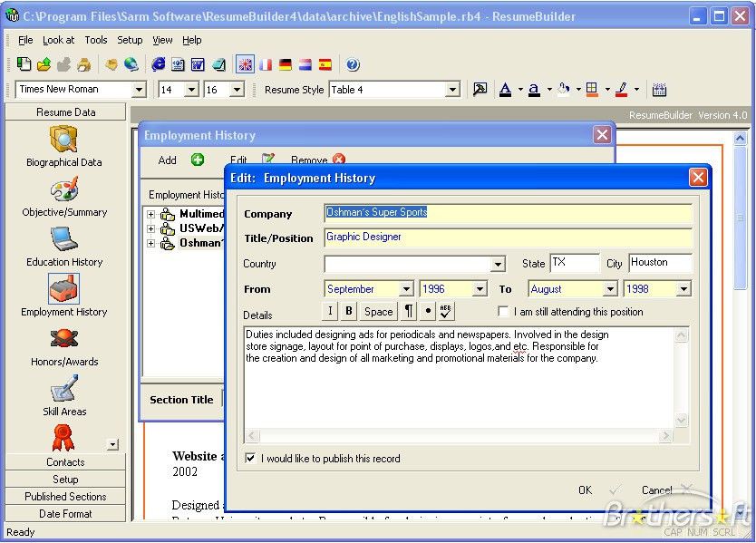Image resolution: width=756 pixels, height=543 pixels.
Task: Open the Times New Roman font dropdown
Action: tap(139, 90)
